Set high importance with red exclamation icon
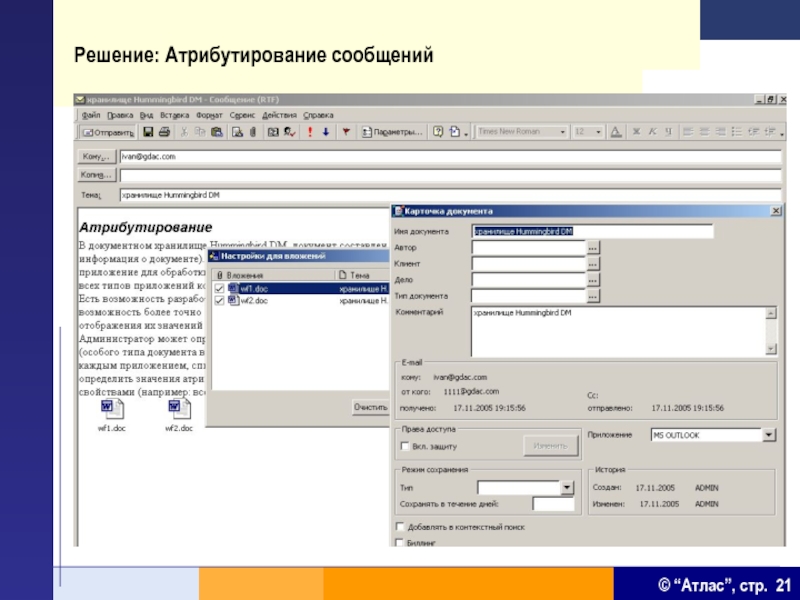Viewport: 800px width, 600px height. click(311, 132)
